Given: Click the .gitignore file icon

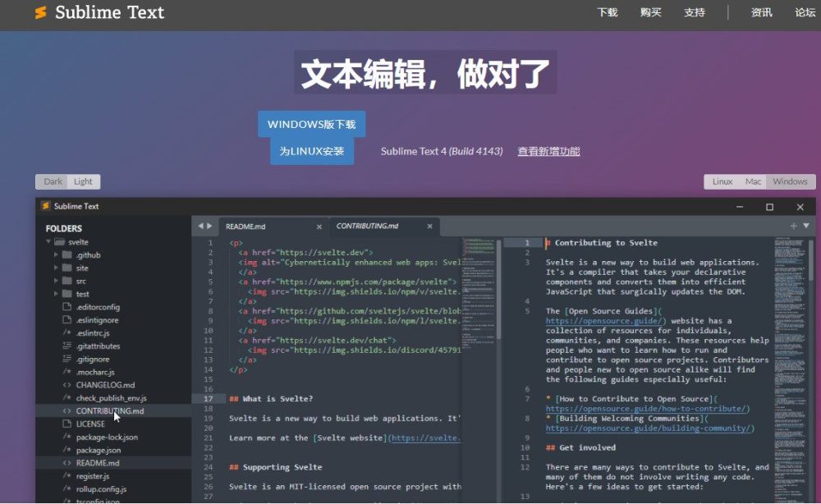Looking at the screenshot, I should pos(67,359).
